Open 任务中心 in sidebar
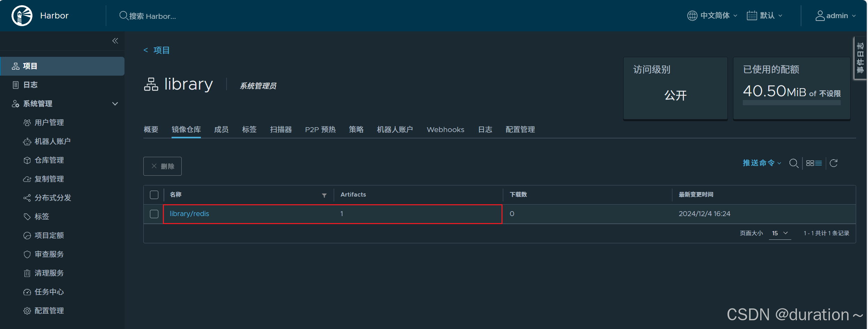The image size is (868, 329). [x=49, y=292]
